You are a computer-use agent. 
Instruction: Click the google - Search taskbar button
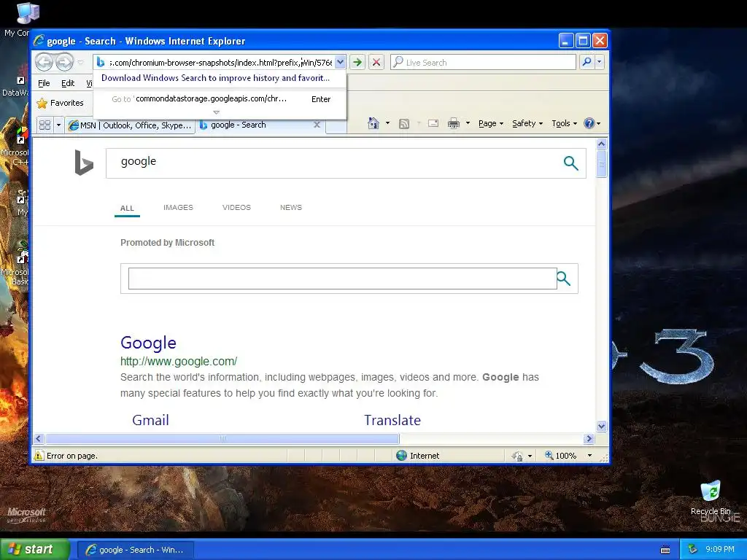click(x=136, y=550)
